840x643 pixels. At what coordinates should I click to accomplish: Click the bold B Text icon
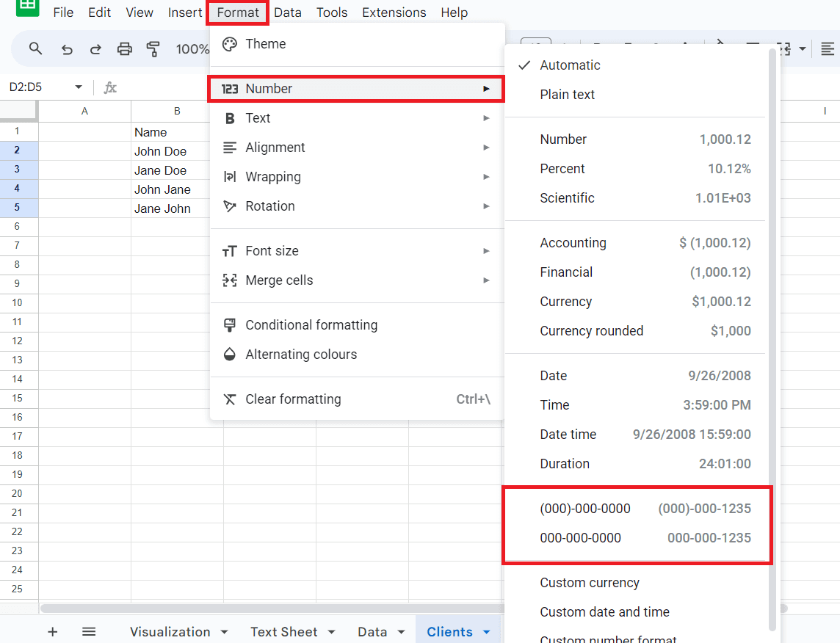(229, 118)
